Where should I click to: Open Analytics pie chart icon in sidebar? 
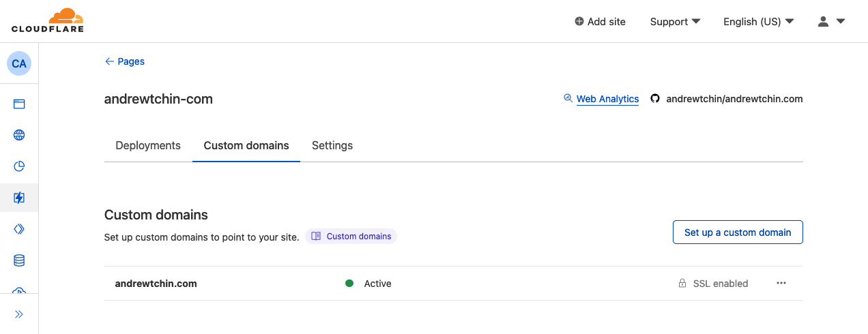pos(19,166)
